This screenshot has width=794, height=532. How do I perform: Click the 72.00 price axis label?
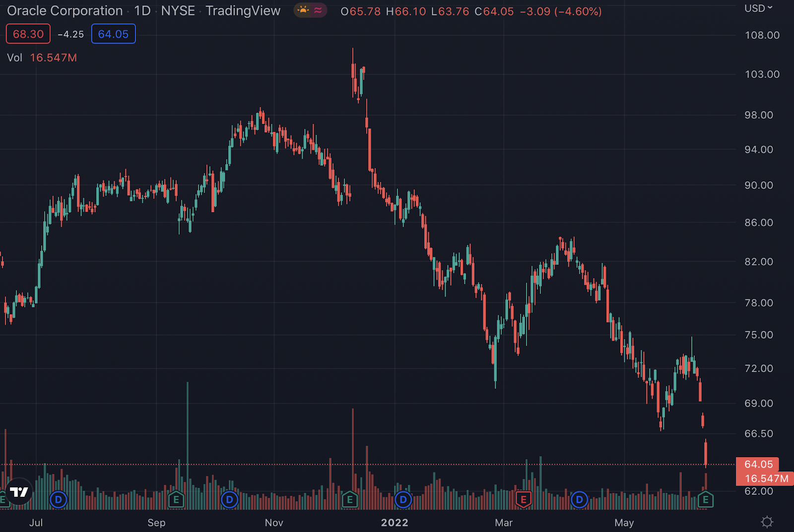click(759, 368)
